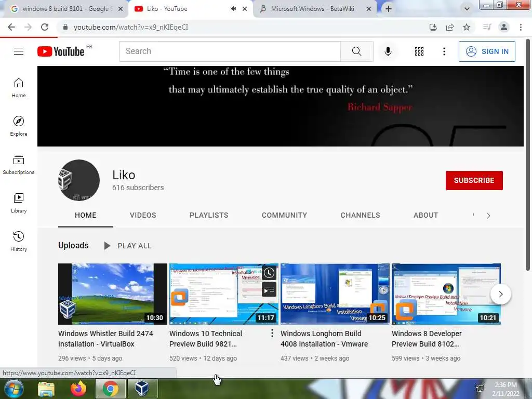Start voice search with the microphone icon
The height and width of the screenshot is (399, 532).
point(388,51)
